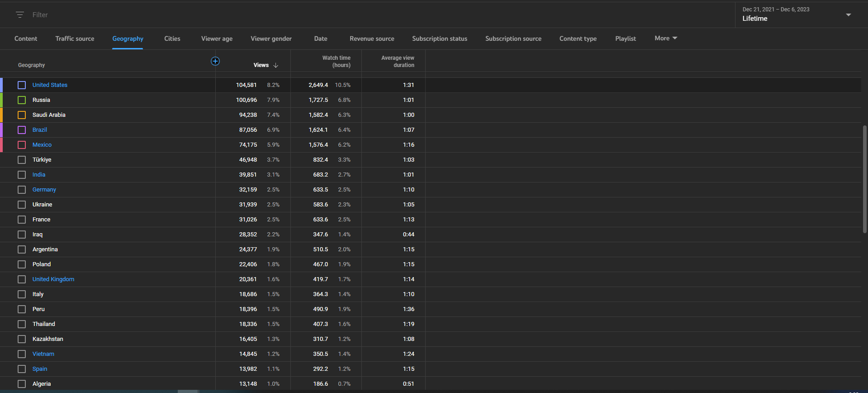Click the blue plus add-metric icon
The height and width of the screenshot is (393, 868).
tap(215, 61)
